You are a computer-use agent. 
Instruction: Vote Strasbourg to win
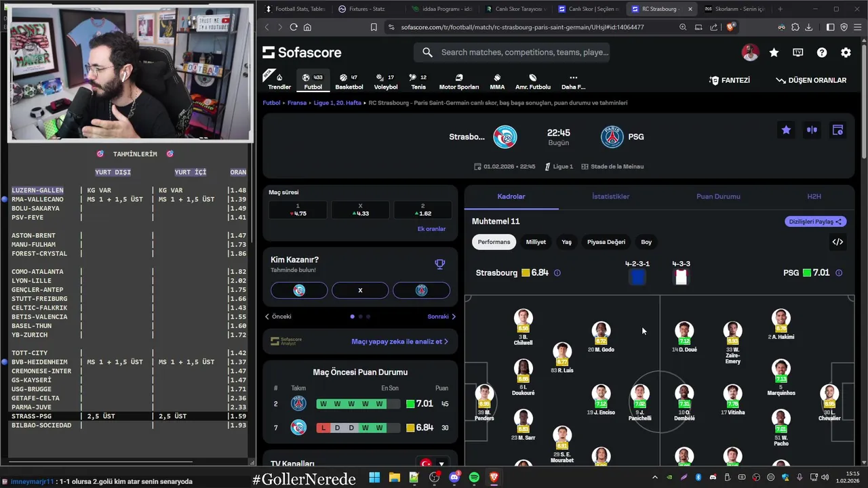(x=299, y=290)
